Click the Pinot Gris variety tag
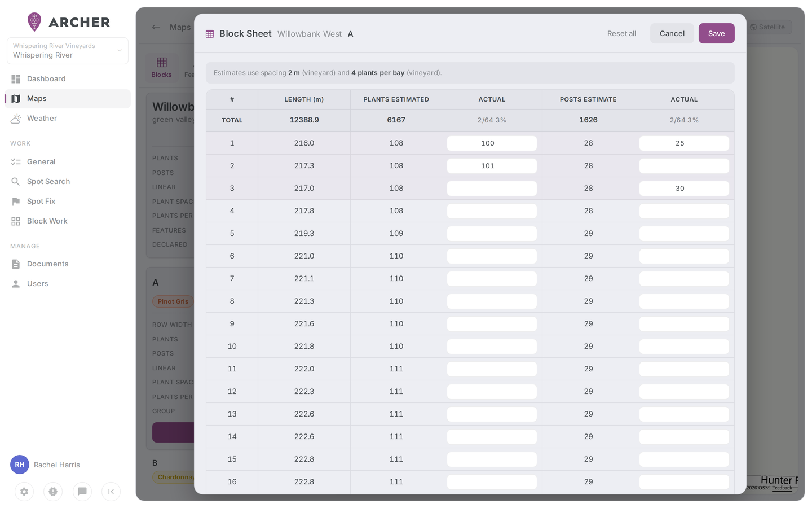 (x=173, y=301)
